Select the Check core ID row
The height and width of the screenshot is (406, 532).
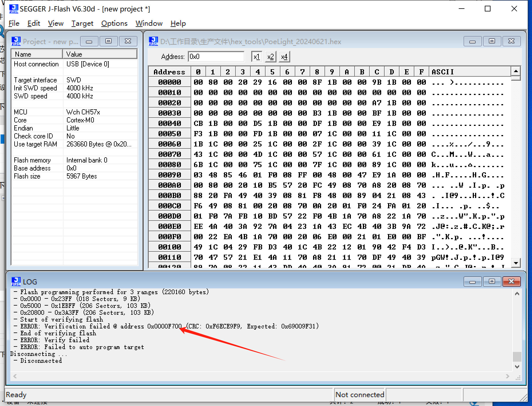pos(74,136)
